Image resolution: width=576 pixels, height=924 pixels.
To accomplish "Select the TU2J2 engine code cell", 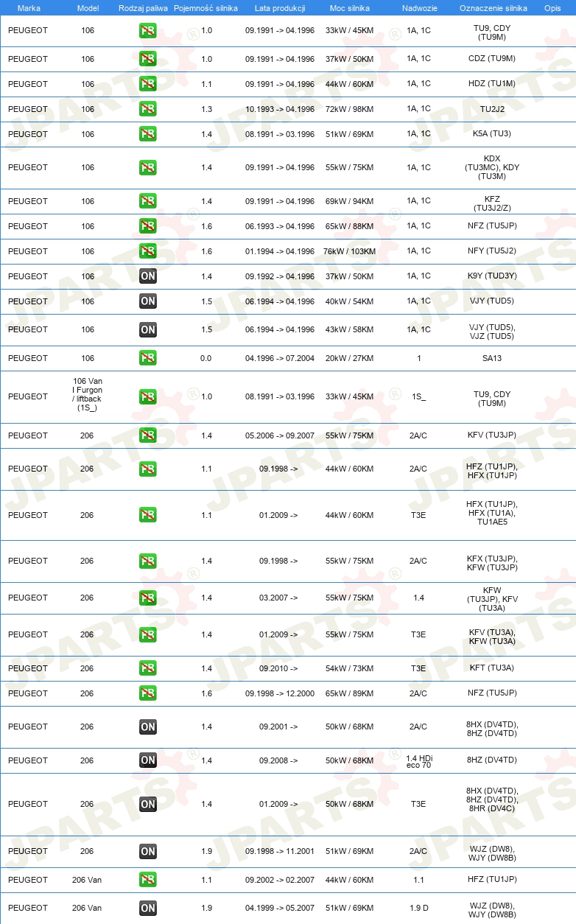I will 492,109.
